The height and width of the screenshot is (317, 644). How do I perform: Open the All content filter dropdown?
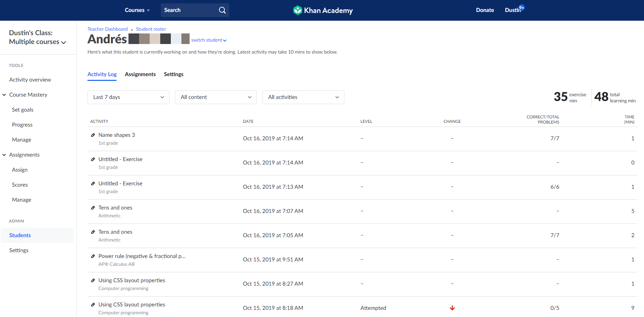point(216,97)
